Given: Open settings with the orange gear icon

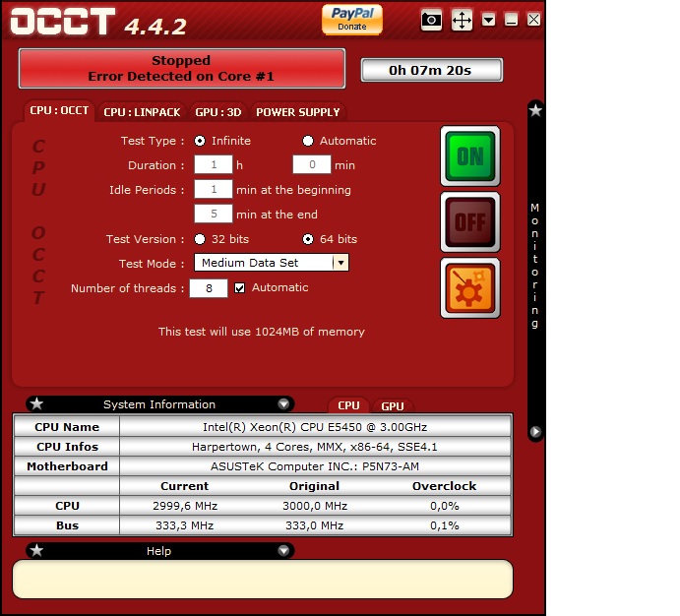Looking at the screenshot, I should [x=470, y=288].
